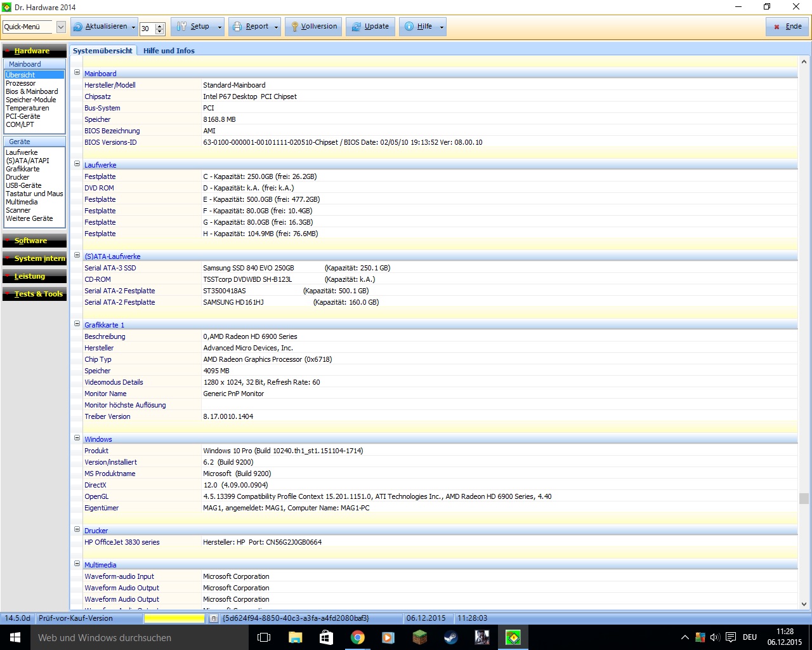This screenshot has height=650, width=812.
Task: Open the Minecraft taskbar icon
Action: pyautogui.click(x=420, y=637)
